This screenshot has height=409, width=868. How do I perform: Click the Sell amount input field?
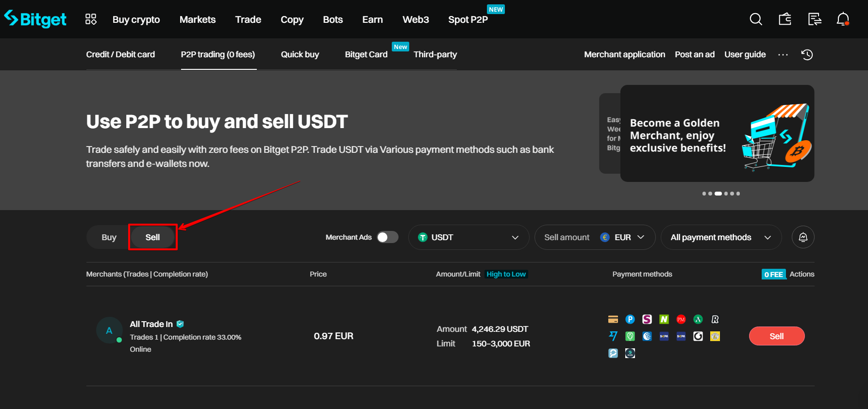pyautogui.click(x=567, y=237)
